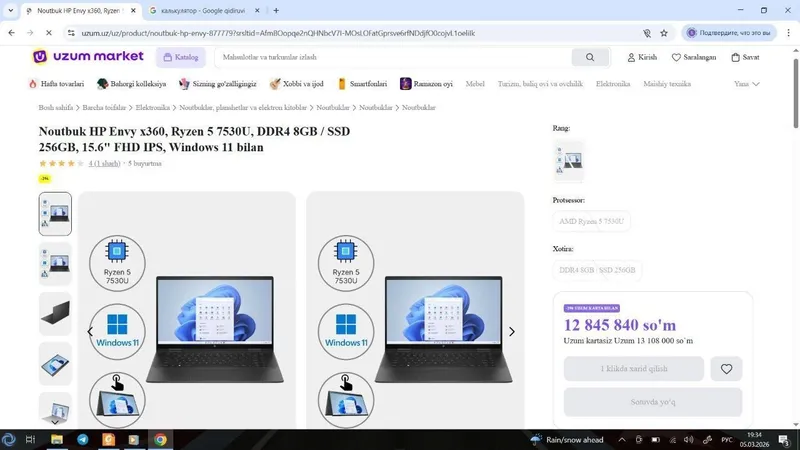Click the 1 klikda xarid qilish button

[x=634, y=368]
